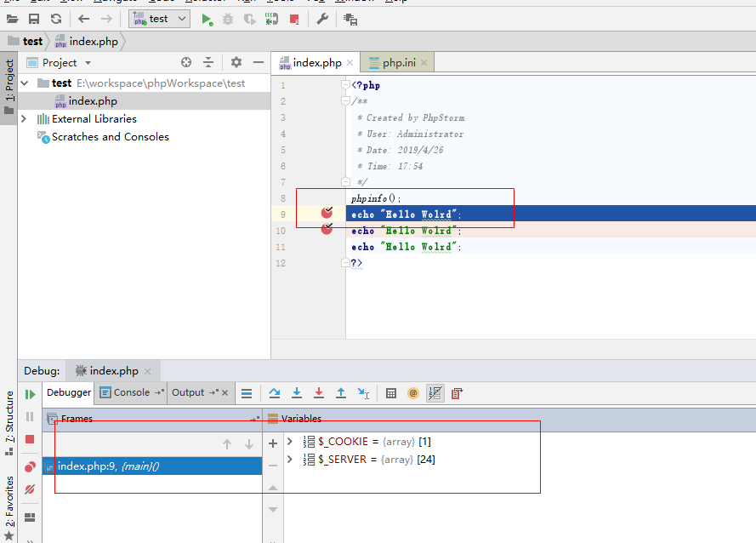The height and width of the screenshot is (543, 756).
Task: Click the Synchronize refresh icon in toolbar
Action: [x=55, y=18]
